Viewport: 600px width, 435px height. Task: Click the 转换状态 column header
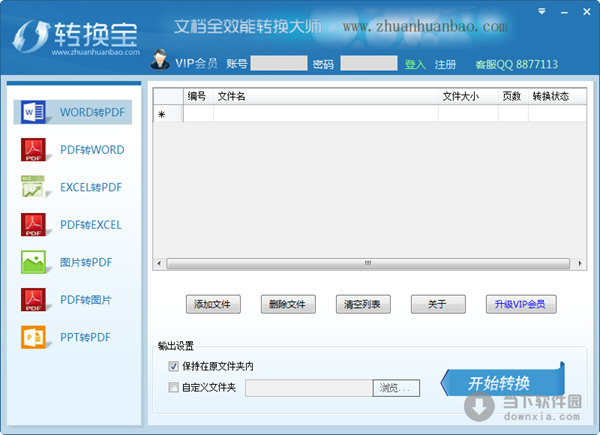[x=557, y=96]
